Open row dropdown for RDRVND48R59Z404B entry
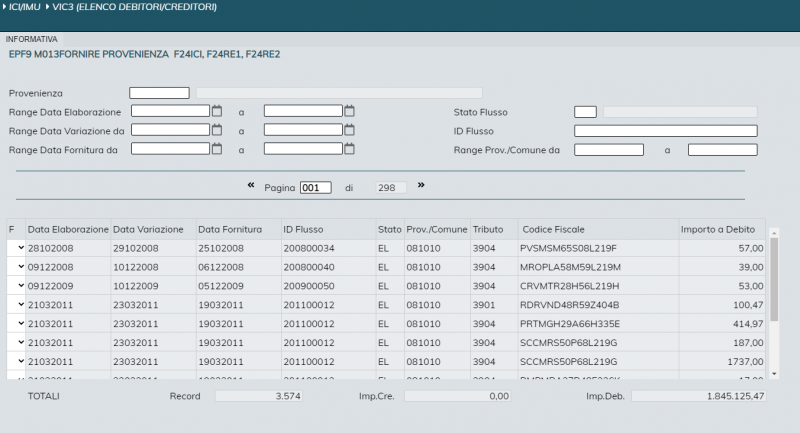 click(20, 304)
